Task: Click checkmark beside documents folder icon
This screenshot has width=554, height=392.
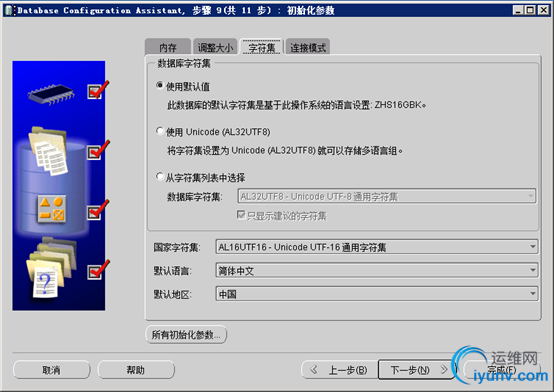Action: pyautogui.click(x=98, y=150)
